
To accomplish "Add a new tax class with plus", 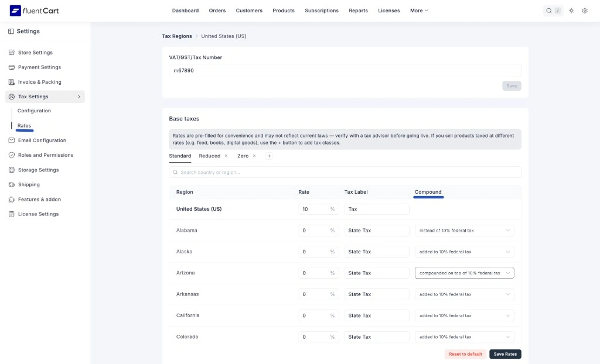I will (269, 156).
